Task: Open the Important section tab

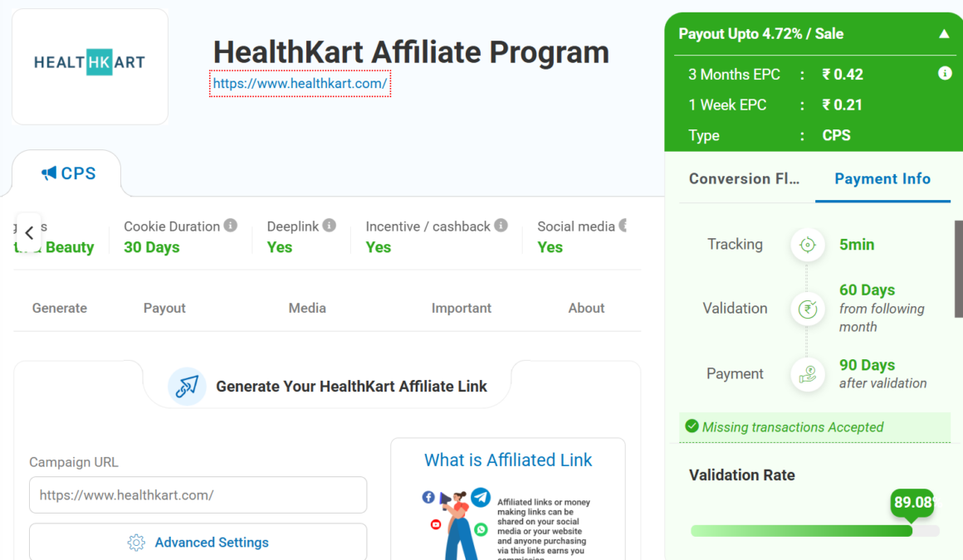Action: (x=462, y=308)
